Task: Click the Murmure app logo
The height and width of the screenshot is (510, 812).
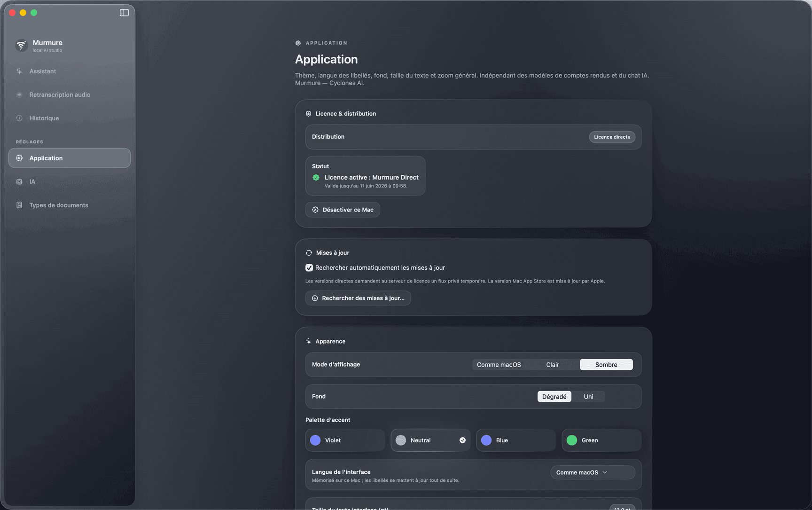Action: coord(22,45)
